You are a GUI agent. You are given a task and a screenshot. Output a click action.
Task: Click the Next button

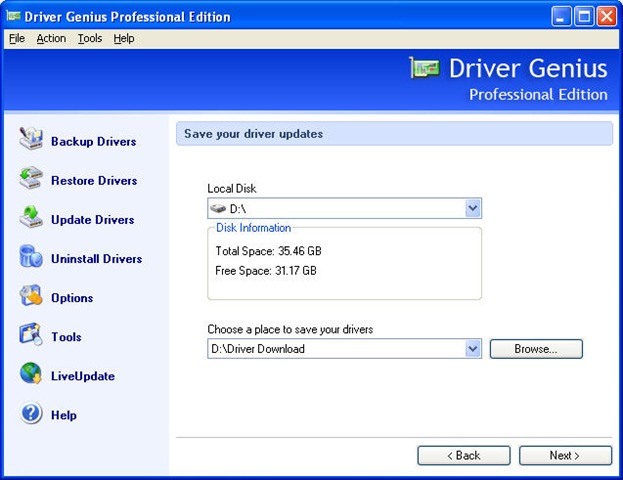[565, 455]
